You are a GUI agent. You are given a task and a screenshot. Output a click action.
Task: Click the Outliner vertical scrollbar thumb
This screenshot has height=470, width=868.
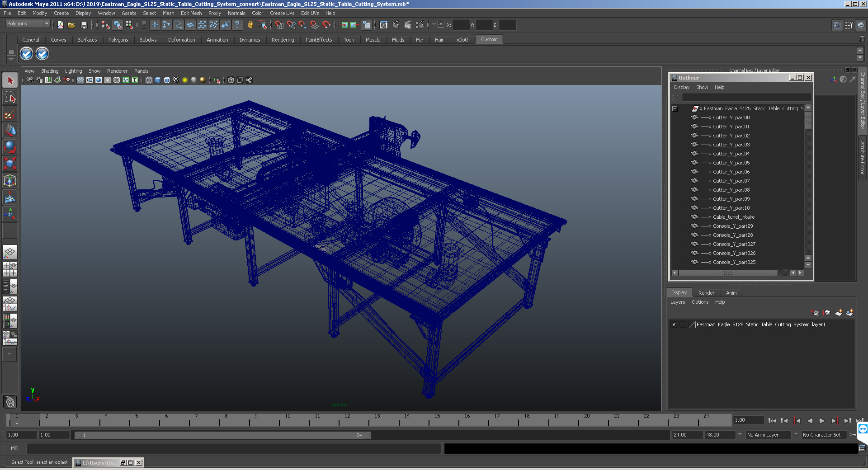click(808, 120)
